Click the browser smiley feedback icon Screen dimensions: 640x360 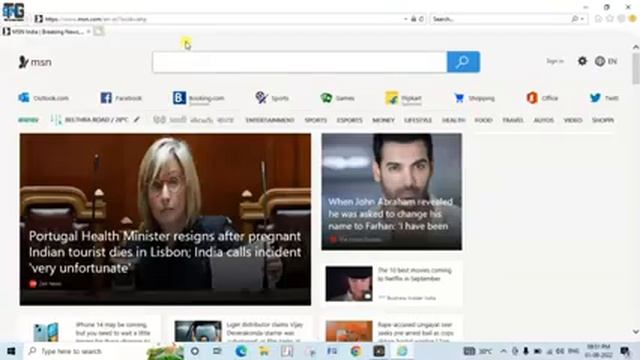pos(633,19)
